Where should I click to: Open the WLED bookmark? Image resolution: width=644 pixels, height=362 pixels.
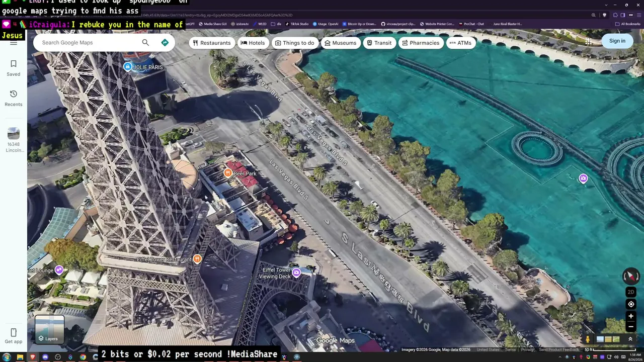pos(260,24)
